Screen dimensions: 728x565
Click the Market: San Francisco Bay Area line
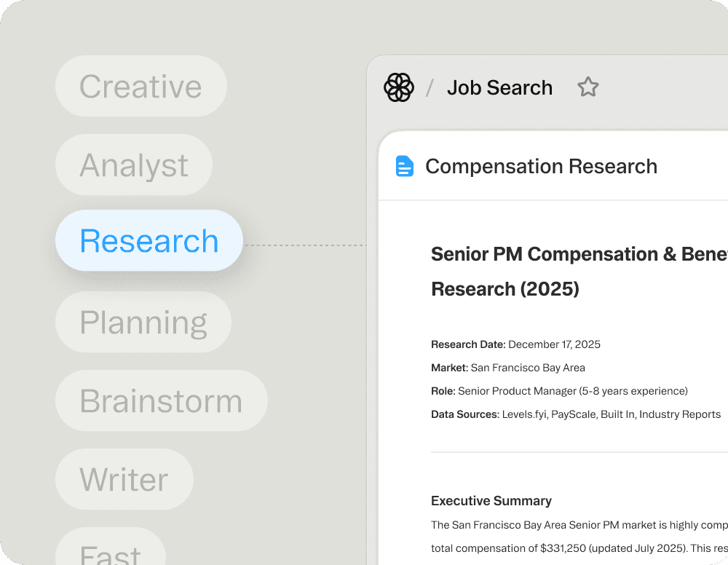click(507, 368)
